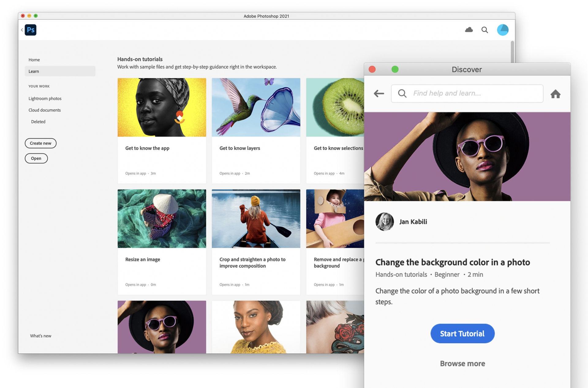Click the Photoshop Ps logo icon
The image size is (588, 388).
(x=30, y=30)
